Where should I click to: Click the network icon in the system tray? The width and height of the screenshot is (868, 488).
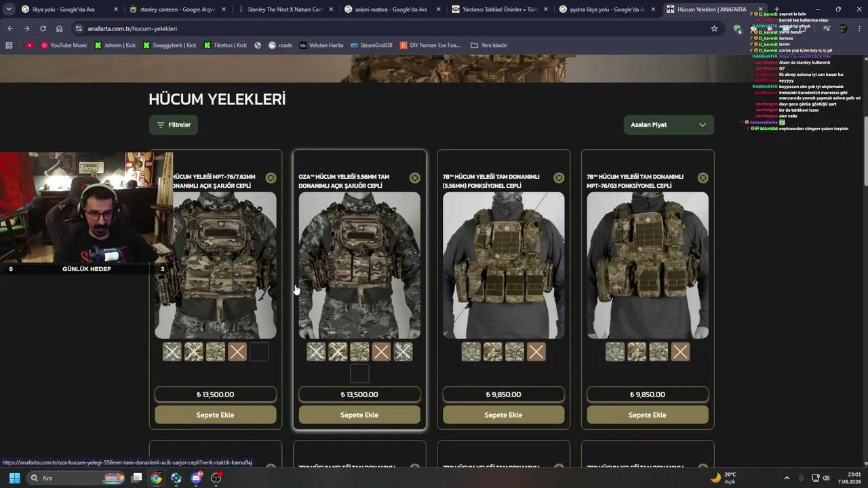[x=815, y=478]
